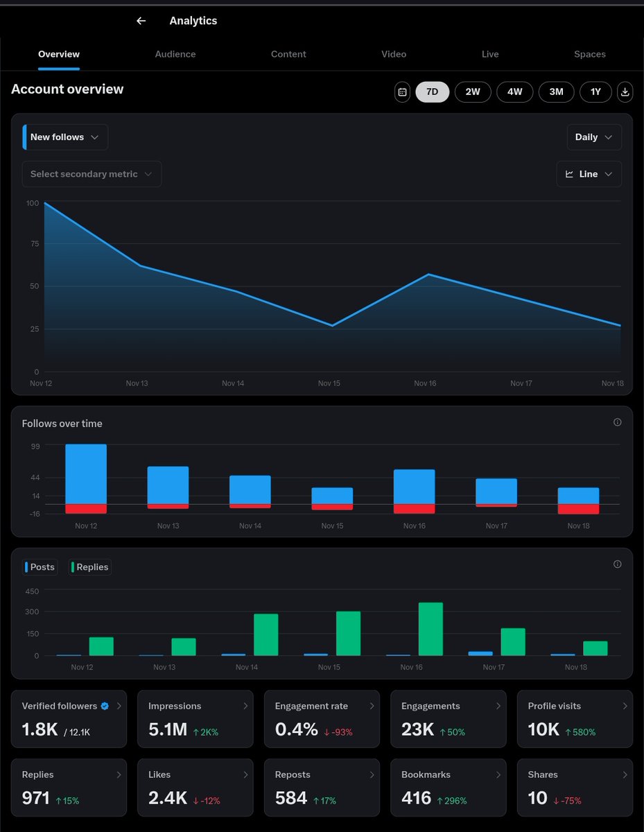Select the 2W range button
The image size is (644, 832).
tap(473, 92)
